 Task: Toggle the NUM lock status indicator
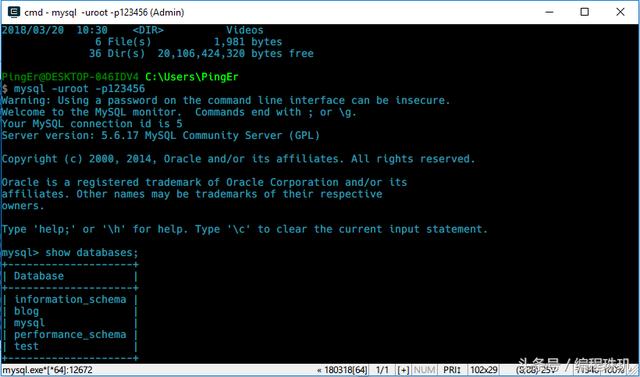click(424, 370)
